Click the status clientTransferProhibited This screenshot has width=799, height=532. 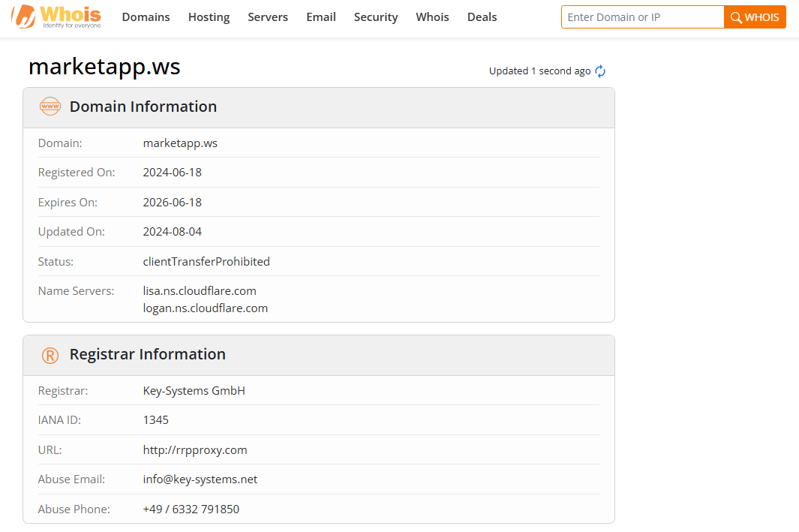pyautogui.click(x=206, y=261)
